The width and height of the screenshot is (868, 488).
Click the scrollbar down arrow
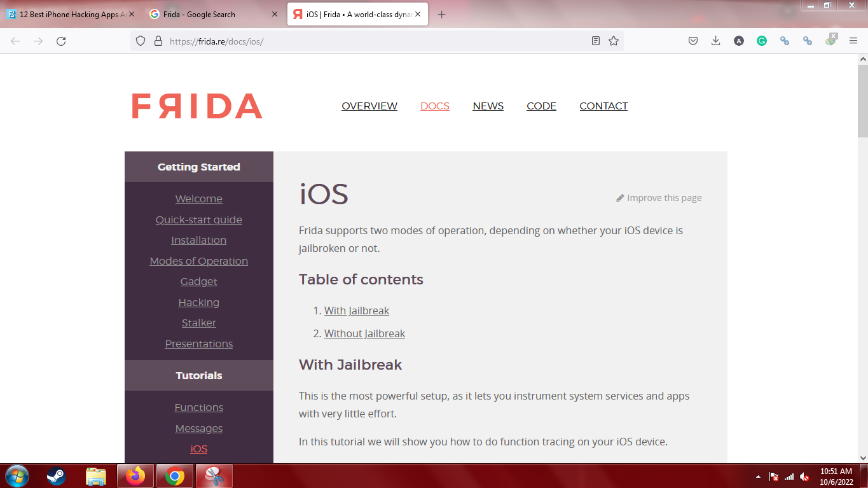click(863, 457)
